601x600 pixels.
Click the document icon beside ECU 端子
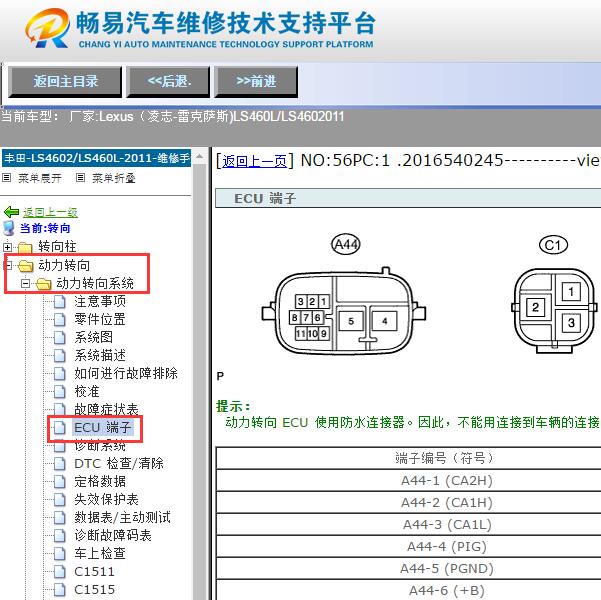click(x=59, y=427)
